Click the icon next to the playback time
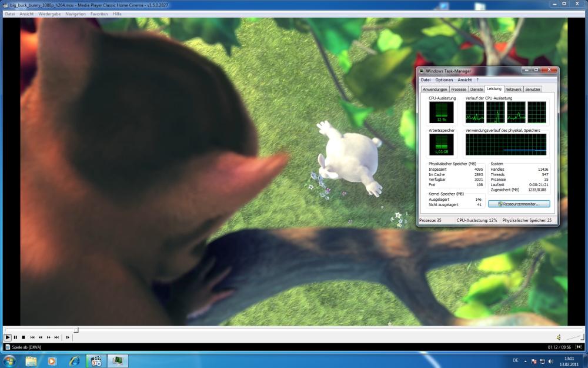The height and width of the screenshot is (368, 588). [578, 347]
